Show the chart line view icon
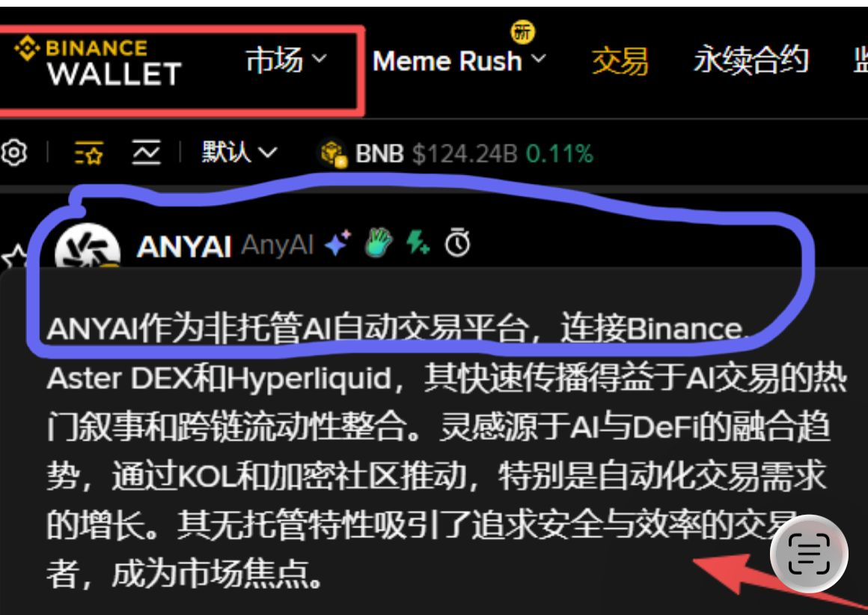Viewport: 868px width, 615px height. 146,152
